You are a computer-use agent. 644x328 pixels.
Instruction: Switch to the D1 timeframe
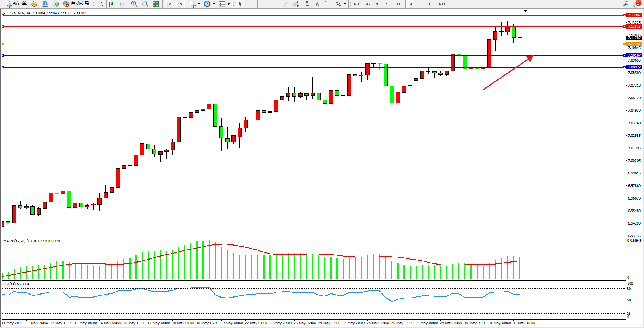click(x=421, y=4)
